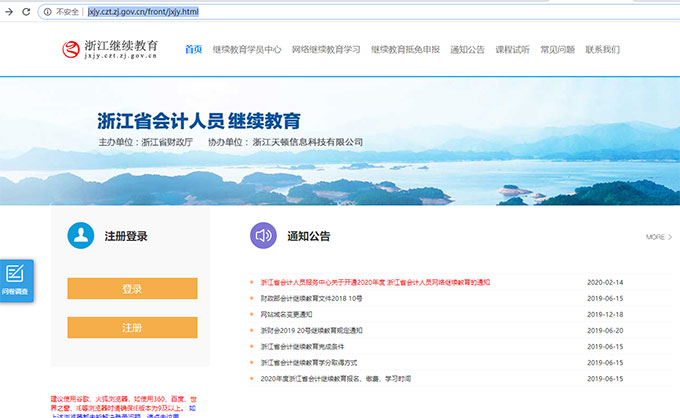Image resolution: width=680 pixels, height=418 pixels.
Task: Open the 联系我们 navigation item
Action: click(x=602, y=49)
